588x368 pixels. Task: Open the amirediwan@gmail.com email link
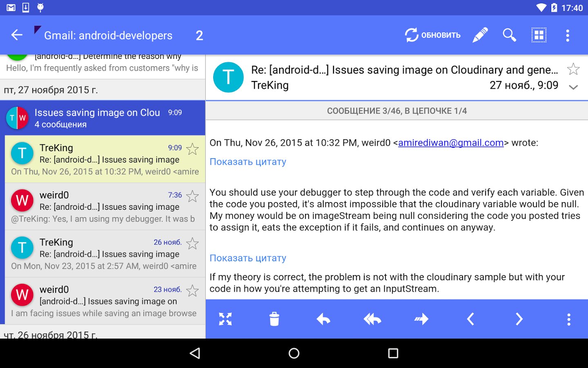pyautogui.click(x=450, y=143)
